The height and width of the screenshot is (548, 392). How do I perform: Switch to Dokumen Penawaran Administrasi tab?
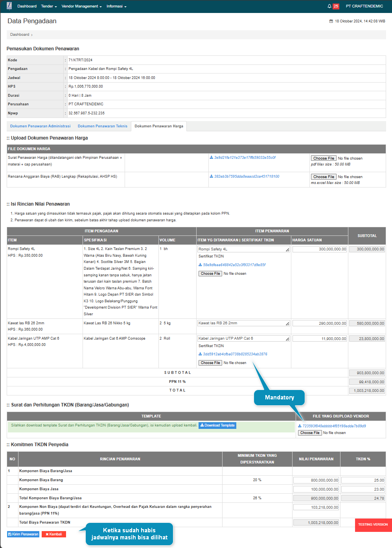coord(40,126)
